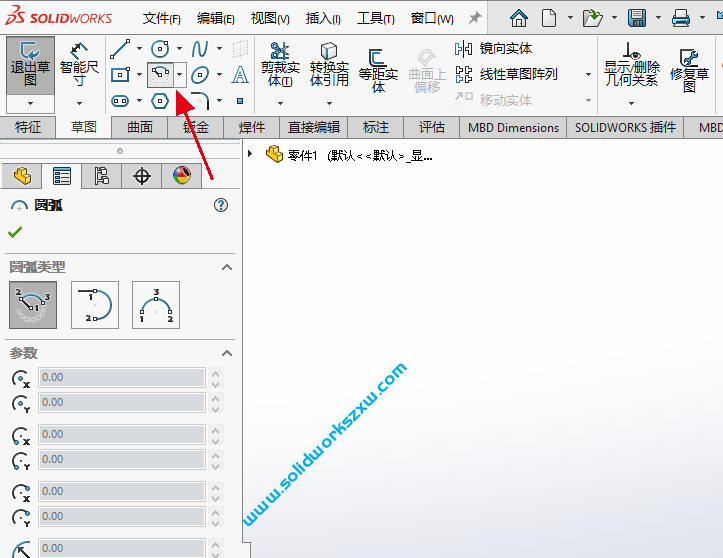The width and height of the screenshot is (723, 558).
Task: Click the first X coordinate parameter field
Action: 122,378
